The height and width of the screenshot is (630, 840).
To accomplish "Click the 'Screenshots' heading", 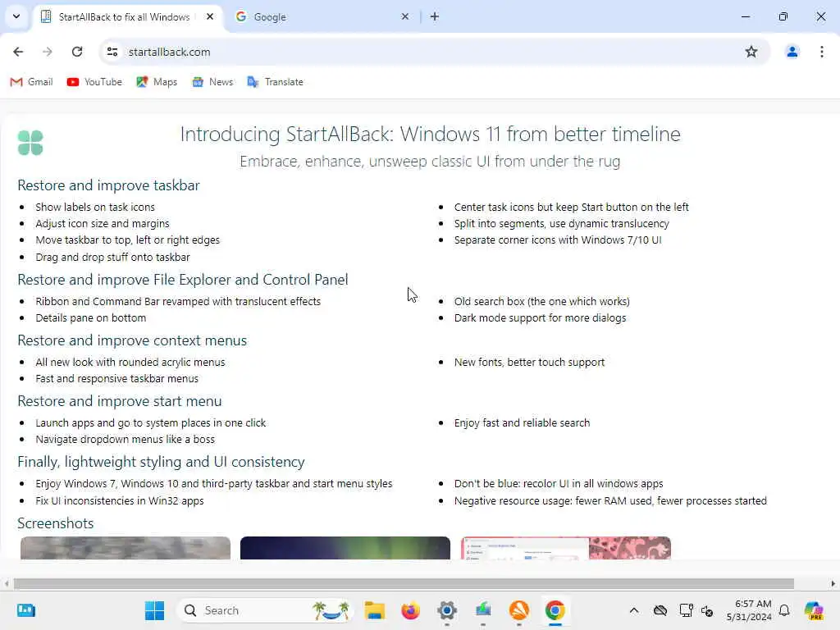I will click(55, 523).
